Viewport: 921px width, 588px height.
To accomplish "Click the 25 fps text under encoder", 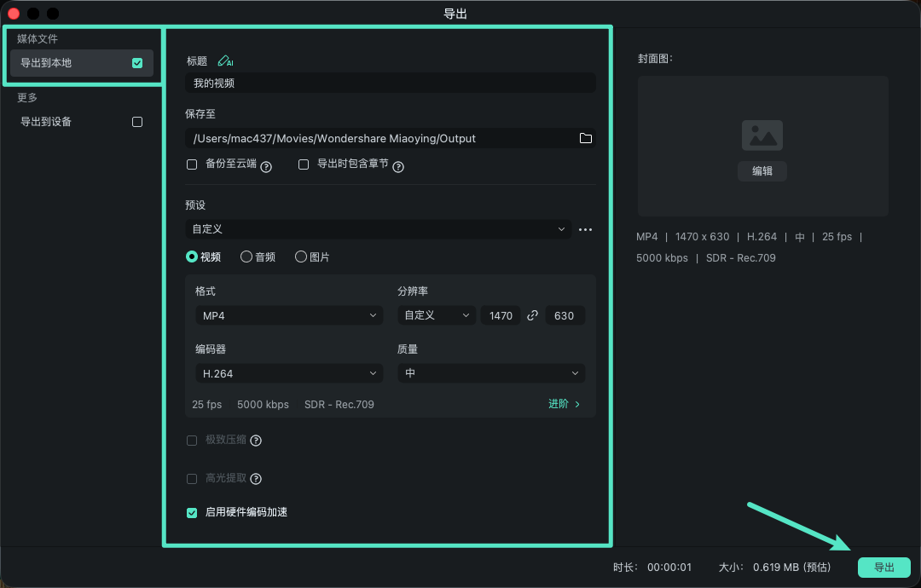I will click(x=206, y=404).
